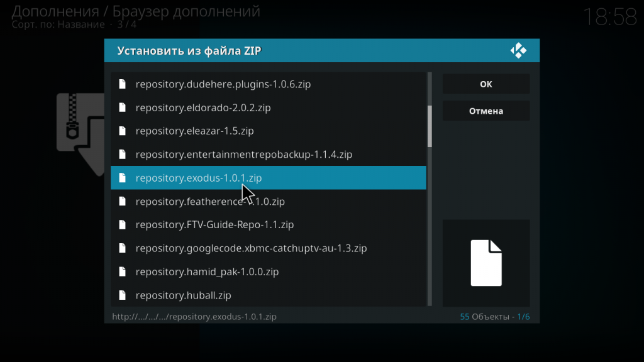Viewport: 644px width, 362px height.
Task: Select repository.eleazar-1.5.zip file name
Action: pyautogui.click(x=195, y=131)
